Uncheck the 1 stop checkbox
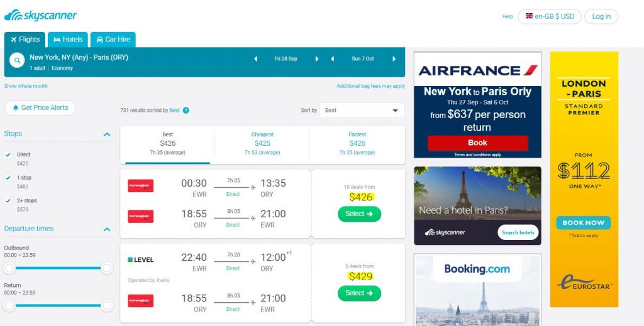This screenshot has width=644, height=326. click(x=8, y=178)
